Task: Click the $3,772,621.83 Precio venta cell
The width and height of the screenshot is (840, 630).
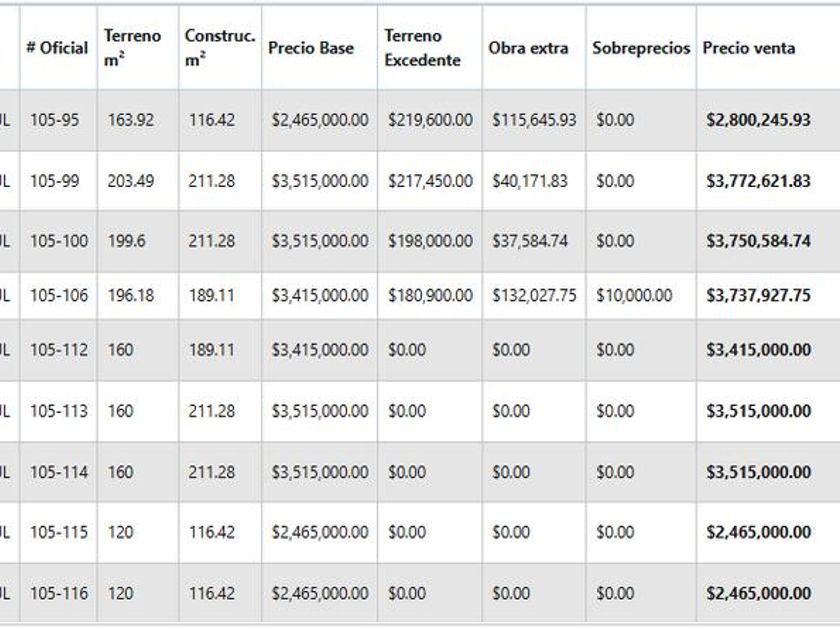Action: 758,181
